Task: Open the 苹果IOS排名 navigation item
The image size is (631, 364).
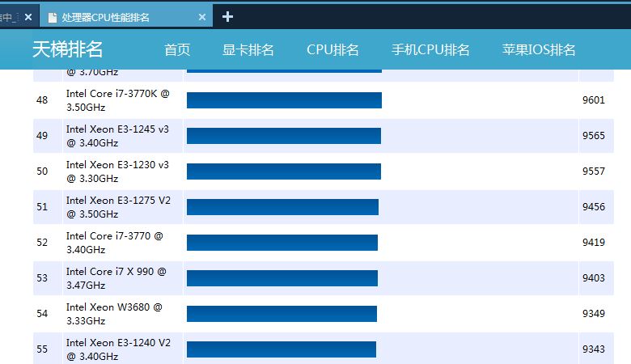Action: tap(539, 50)
